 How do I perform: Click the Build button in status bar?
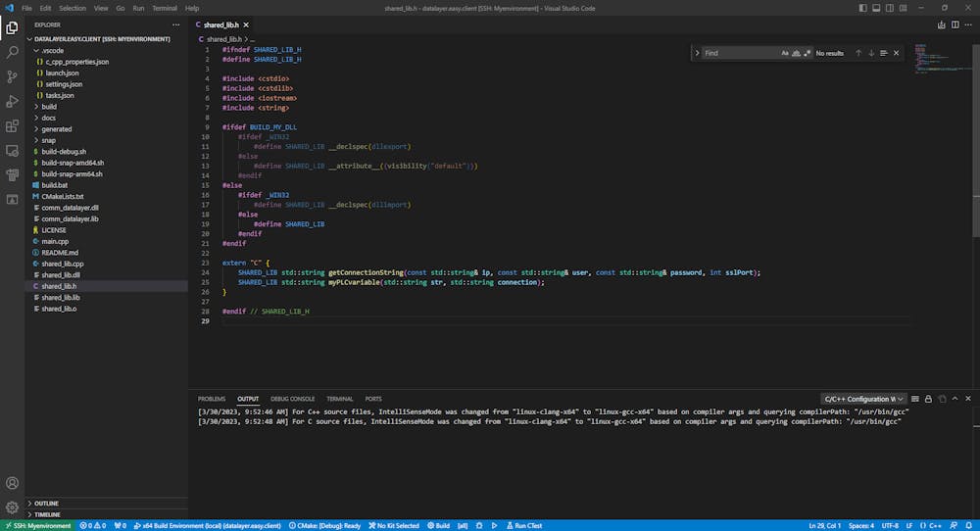(x=438, y=525)
